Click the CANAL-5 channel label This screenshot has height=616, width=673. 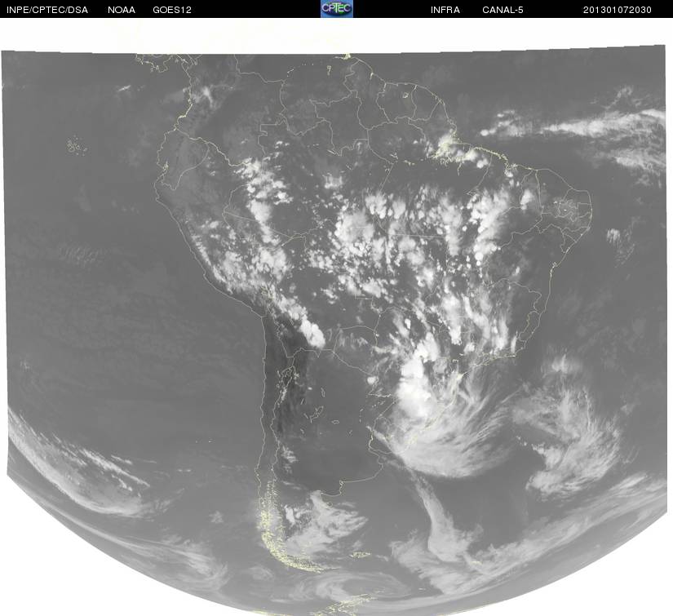point(503,10)
